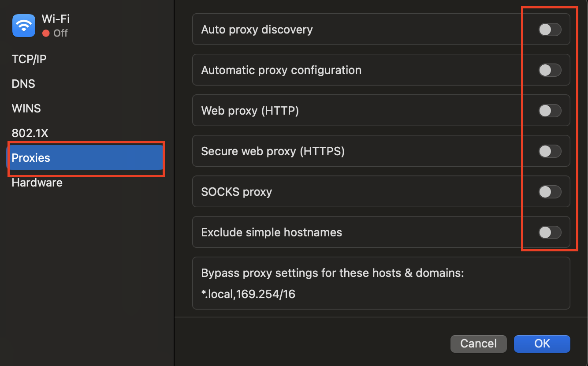Screen dimensions: 588x366
Task: Turn on Automatic proxy configuration
Action: (x=549, y=70)
